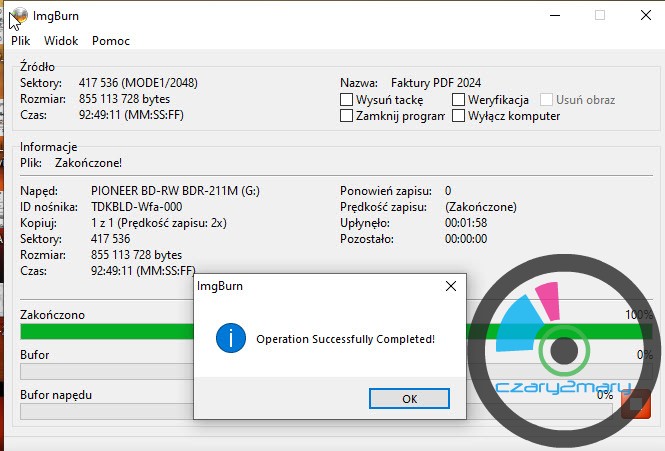The width and height of the screenshot is (665, 451).
Task: Open the Plik menu
Action: (x=20, y=41)
